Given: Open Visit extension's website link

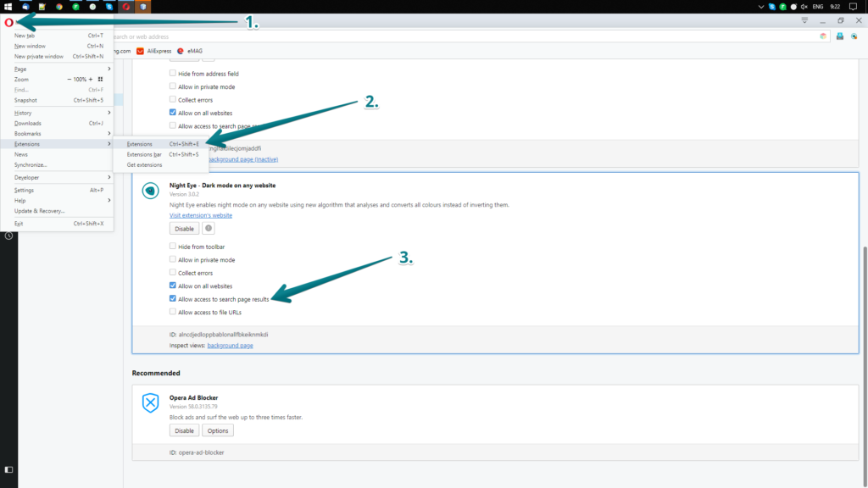Looking at the screenshot, I should point(201,215).
